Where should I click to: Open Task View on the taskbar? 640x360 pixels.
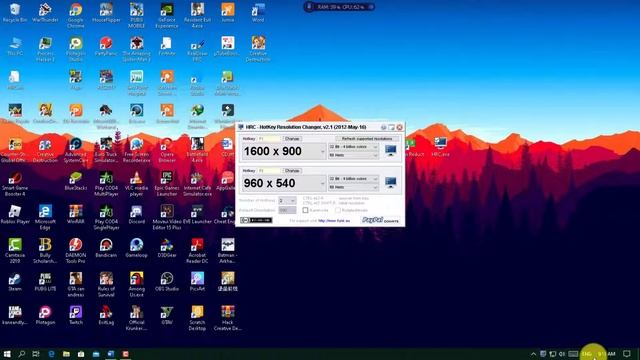(36, 354)
